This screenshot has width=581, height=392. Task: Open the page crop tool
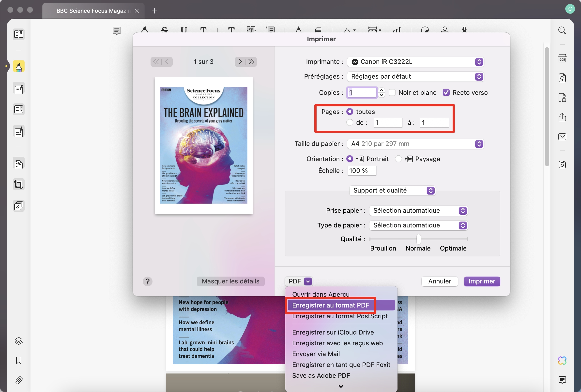[18, 184]
